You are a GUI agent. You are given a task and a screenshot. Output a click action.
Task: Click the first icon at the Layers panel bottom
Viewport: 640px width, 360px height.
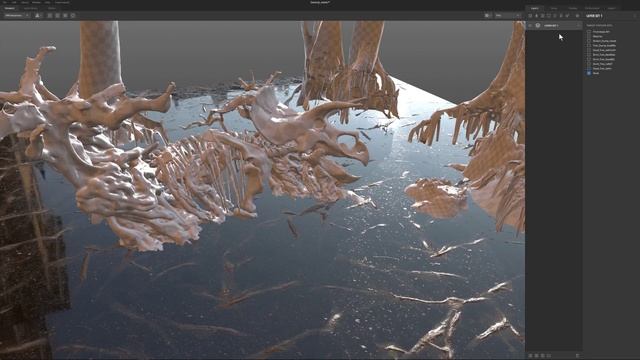click(530, 356)
